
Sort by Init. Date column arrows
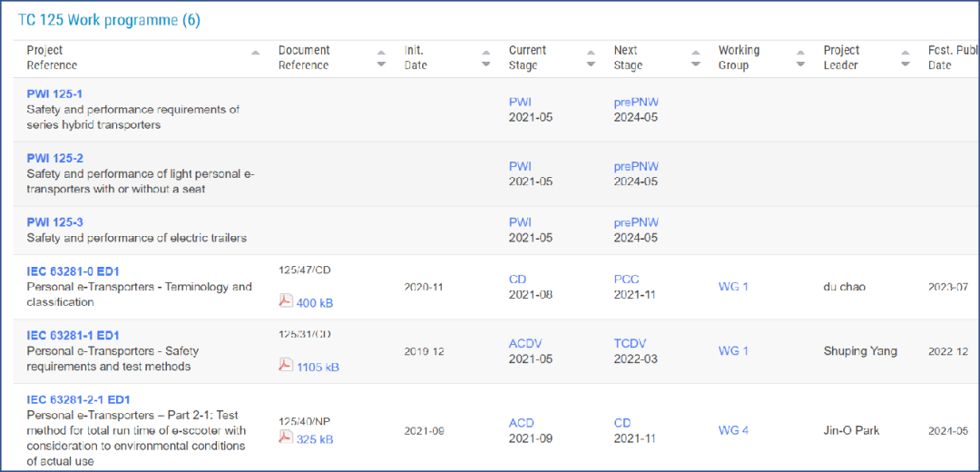tap(485, 58)
